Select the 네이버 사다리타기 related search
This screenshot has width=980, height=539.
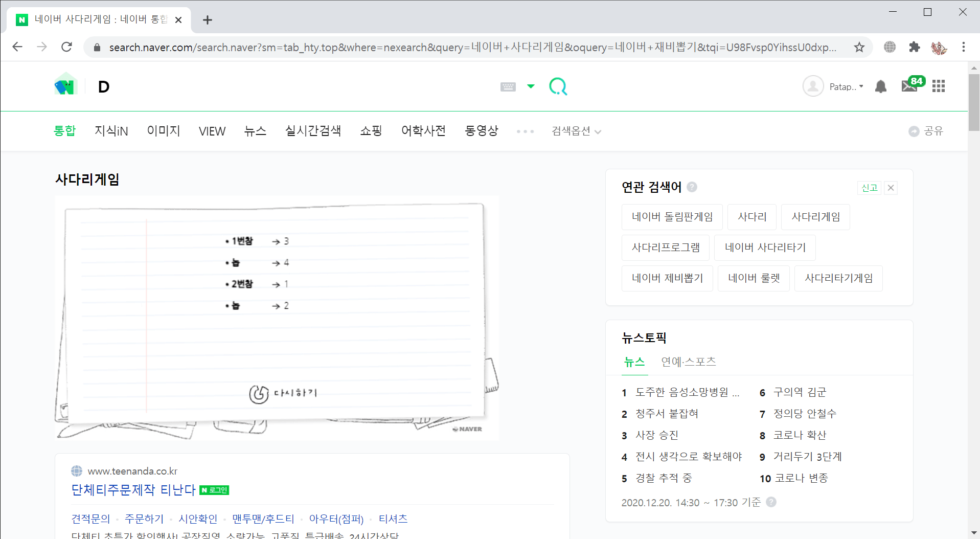click(765, 248)
